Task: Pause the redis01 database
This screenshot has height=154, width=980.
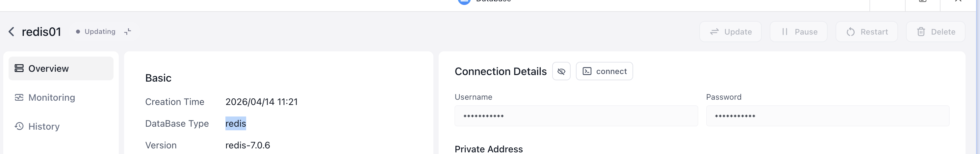Action: [x=799, y=32]
